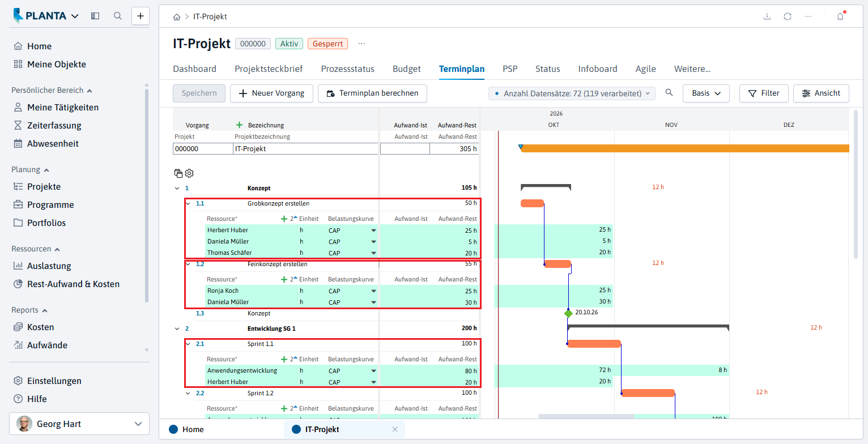The image size is (868, 444).
Task: Open the top bar three-dots menu
Action: 808,16
